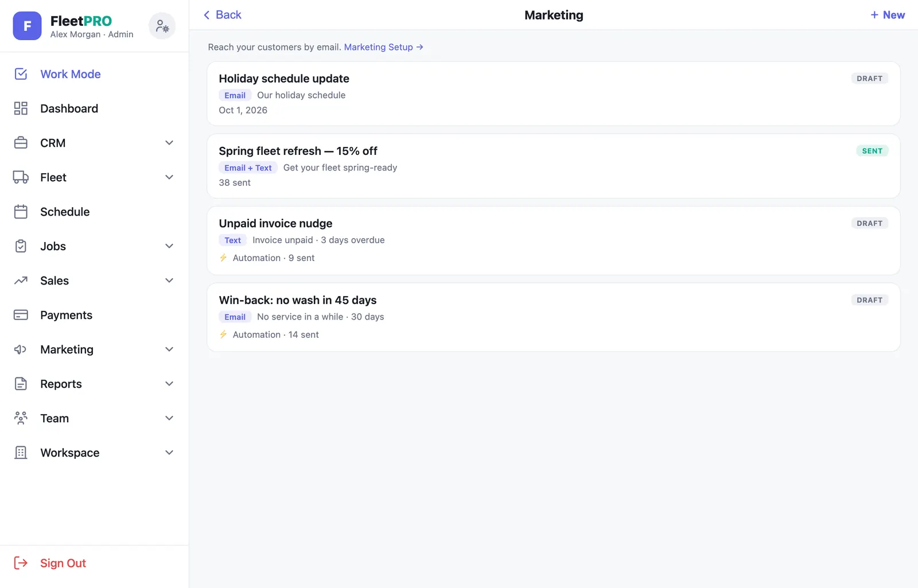
Task: Click the Team people icon
Action: click(x=21, y=418)
